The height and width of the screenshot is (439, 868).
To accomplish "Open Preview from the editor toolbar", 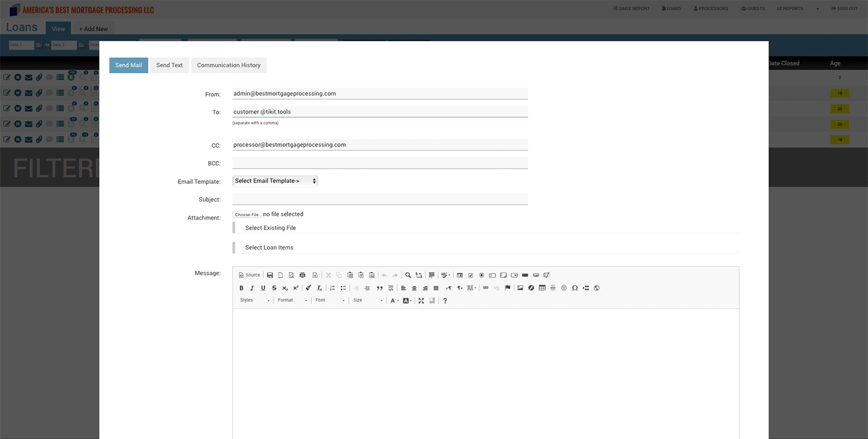I will (x=291, y=275).
